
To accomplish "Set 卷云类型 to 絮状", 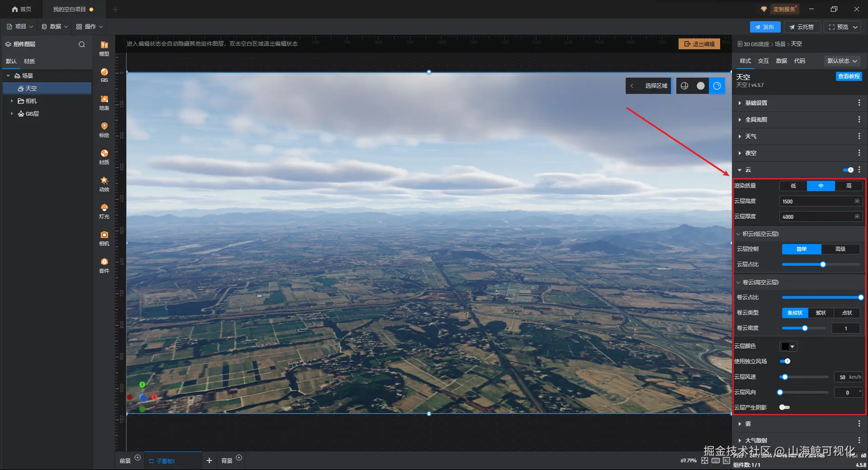I will (821, 313).
